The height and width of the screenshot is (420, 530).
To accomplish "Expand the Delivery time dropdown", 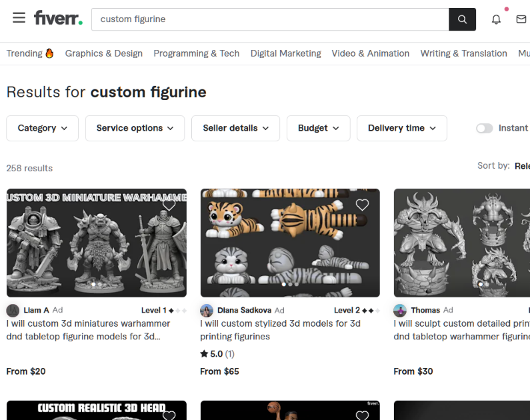I will point(402,129).
